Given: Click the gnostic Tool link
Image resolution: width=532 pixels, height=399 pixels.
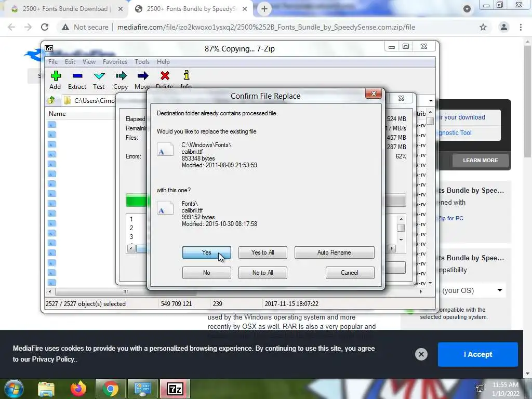Looking at the screenshot, I should pyautogui.click(x=455, y=132).
